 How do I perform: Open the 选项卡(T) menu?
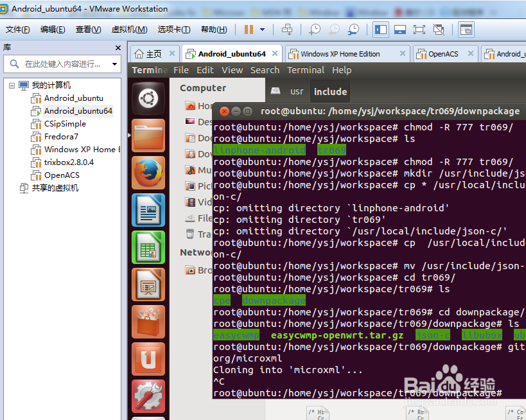[174, 30]
